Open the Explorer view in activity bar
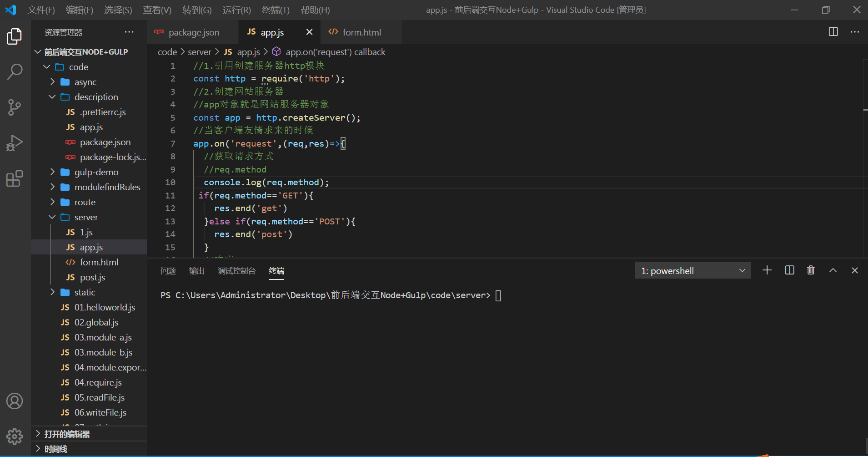 [15, 36]
